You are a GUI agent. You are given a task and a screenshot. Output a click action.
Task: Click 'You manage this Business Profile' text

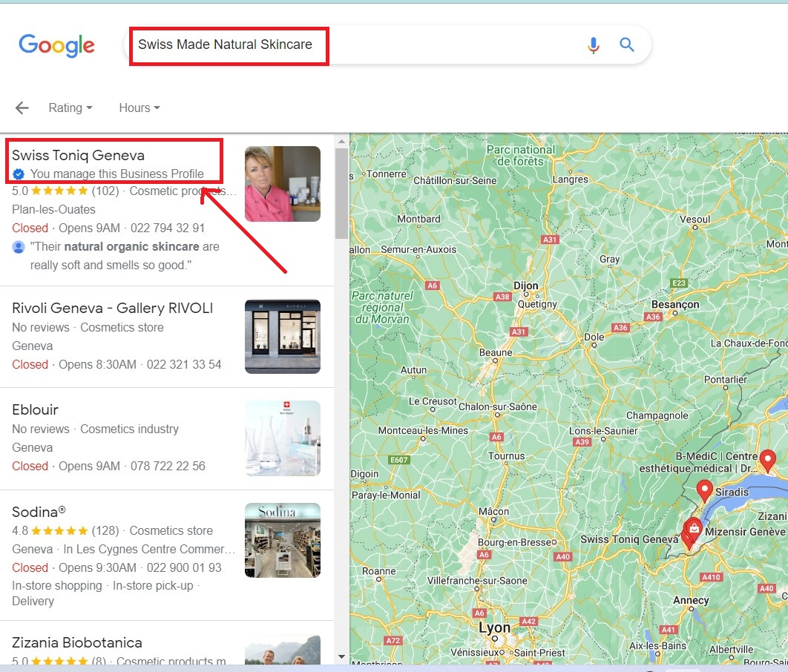point(117,174)
